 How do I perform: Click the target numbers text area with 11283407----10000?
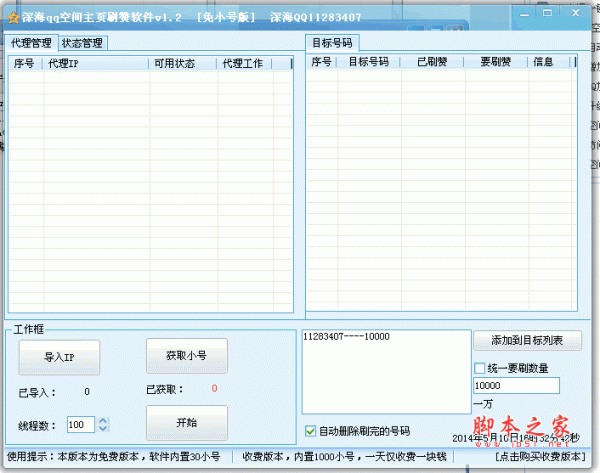[x=386, y=372]
